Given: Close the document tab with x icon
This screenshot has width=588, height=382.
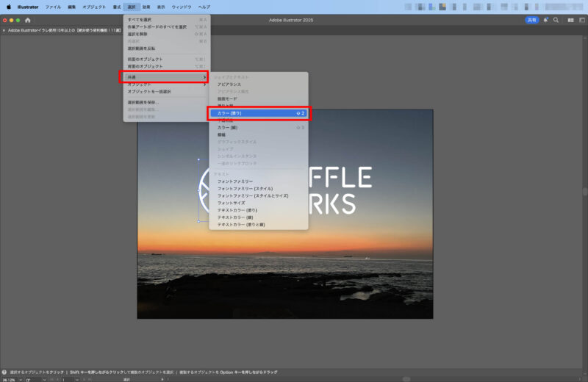Looking at the screenshot, I should [4, 31].
